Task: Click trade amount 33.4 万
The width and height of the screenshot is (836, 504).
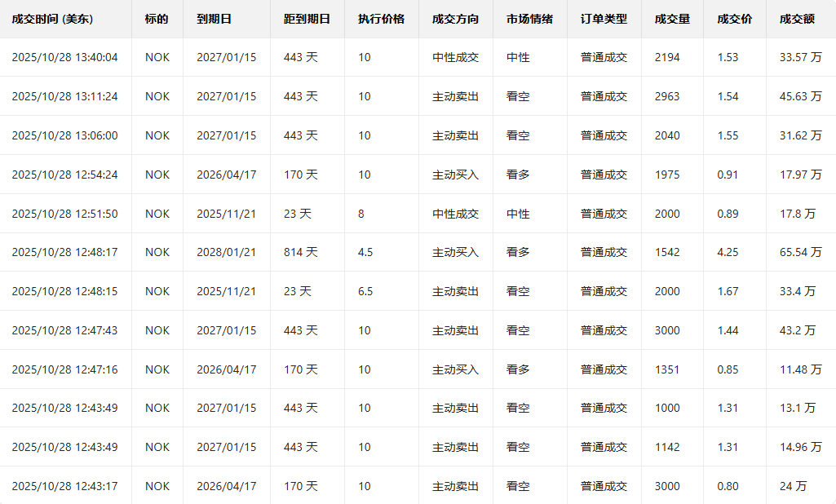Action: pos(798,291)
